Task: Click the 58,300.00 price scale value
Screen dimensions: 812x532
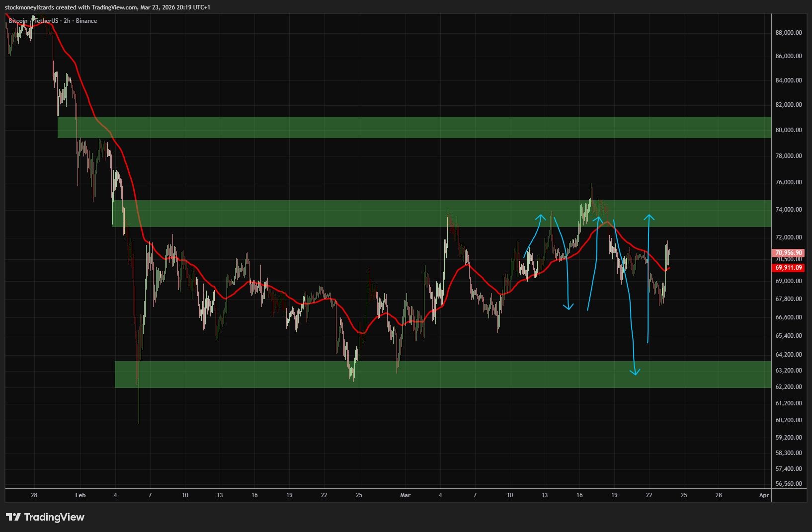Action: (x=789, y=453)
